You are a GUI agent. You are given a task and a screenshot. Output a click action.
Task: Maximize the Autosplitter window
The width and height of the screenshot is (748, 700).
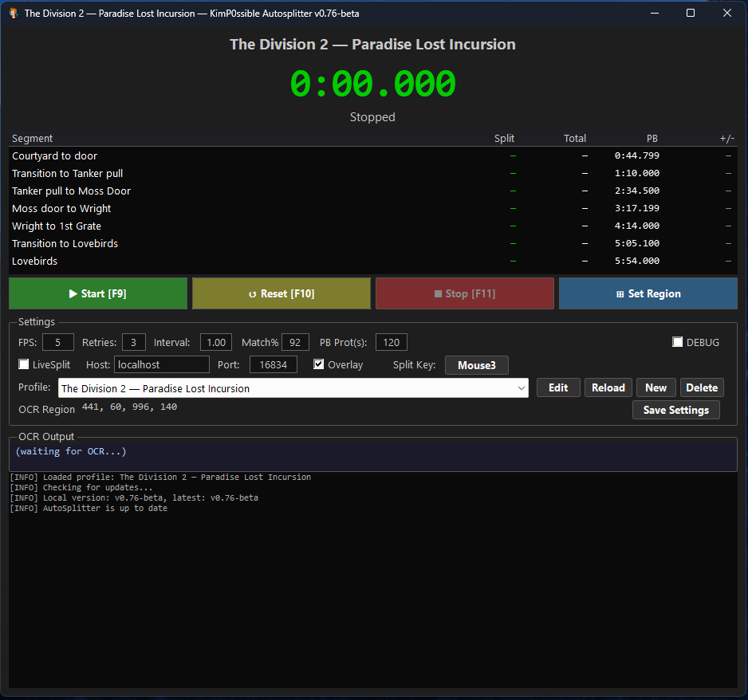691,13
